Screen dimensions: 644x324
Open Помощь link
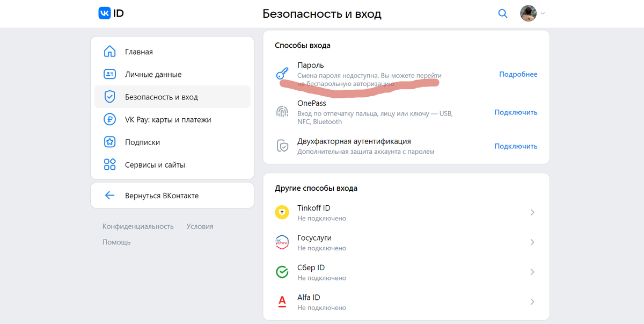[116, 242]
